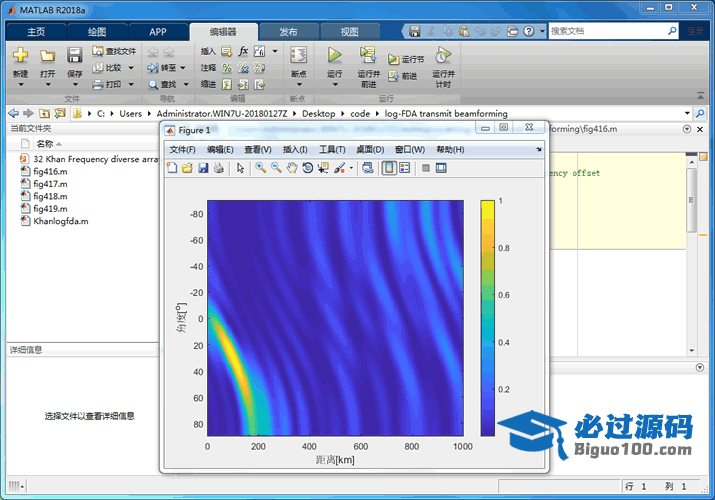Image resolution: width=715 pixels, height=500 pixels.
Task: Toggle the zoom in tool in Figure 1
Action: pyautogui.click(x=260, y=168)
